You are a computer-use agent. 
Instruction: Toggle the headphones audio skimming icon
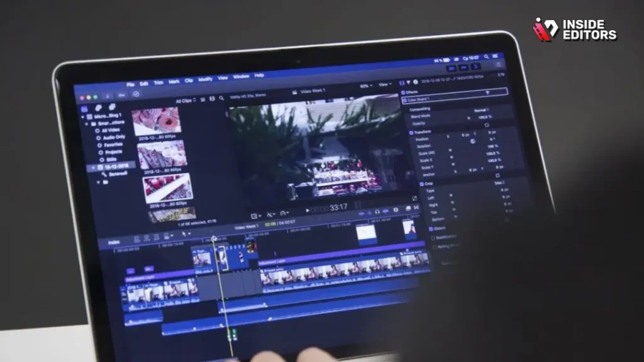click(x=377, y=212)
